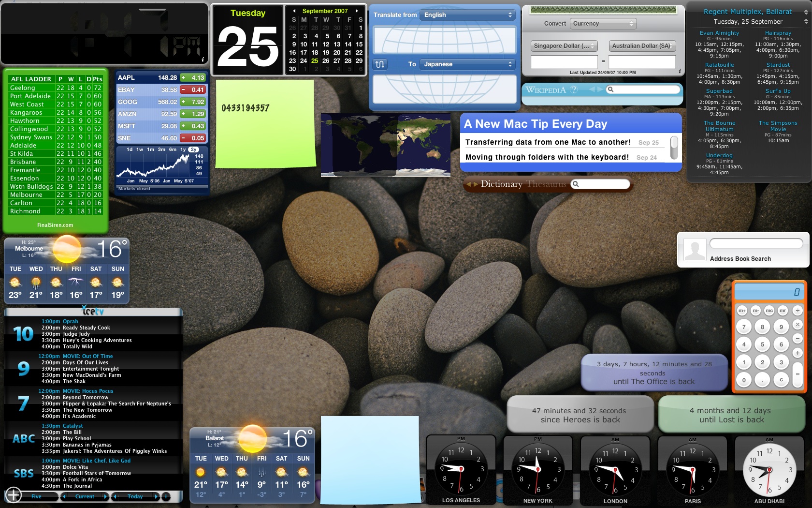Screen dimensions: 812x508
Task: Toggle SNE change badge showing 0.05
Action: (x=193, y=138)
